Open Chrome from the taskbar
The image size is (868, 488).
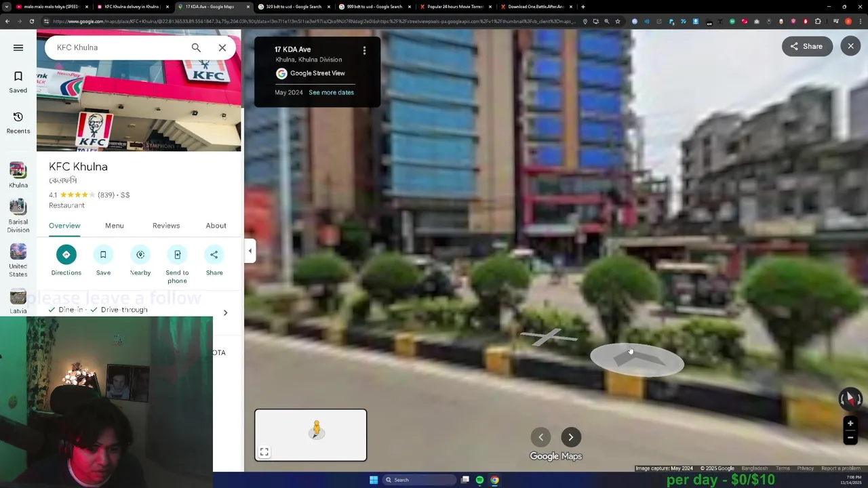[x=495, y=480]
